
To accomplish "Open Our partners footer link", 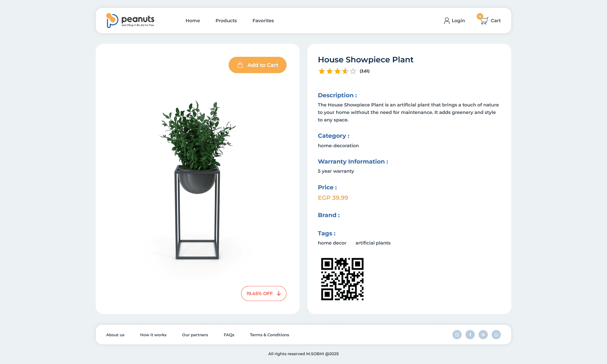I will coord(195,335).
